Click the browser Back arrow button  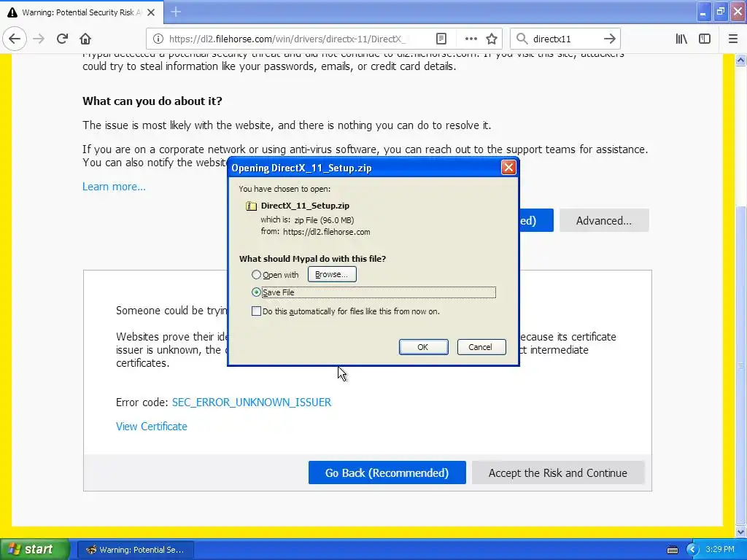point(15,39)
